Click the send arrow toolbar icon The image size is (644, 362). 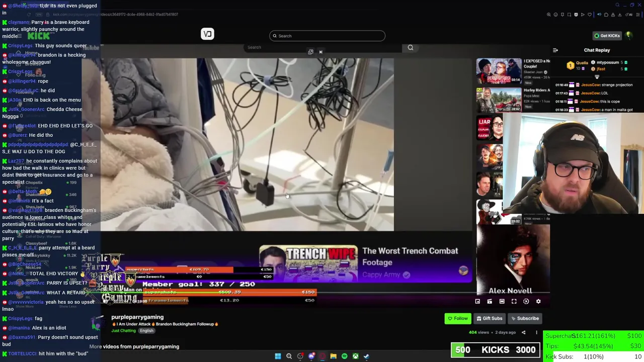[583, 15]
